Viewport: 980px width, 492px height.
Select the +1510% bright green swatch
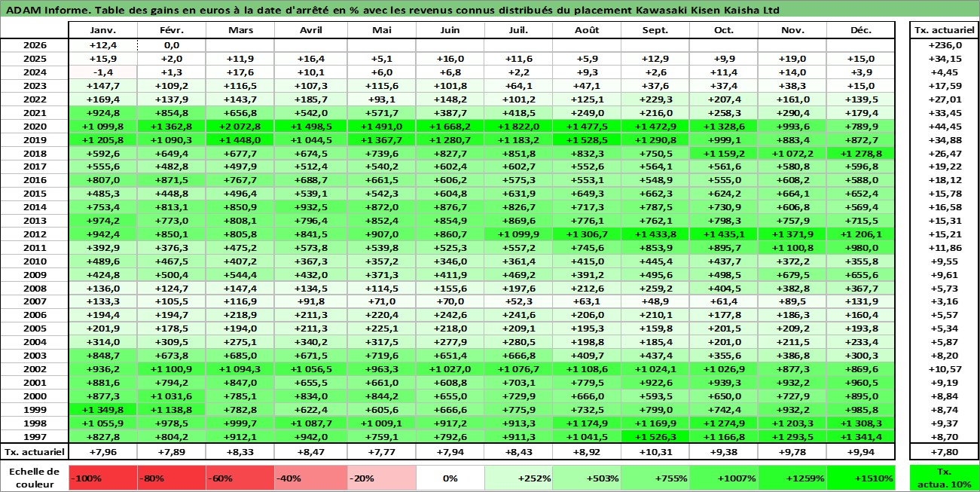pyautogui.click(x=861, y=478)
